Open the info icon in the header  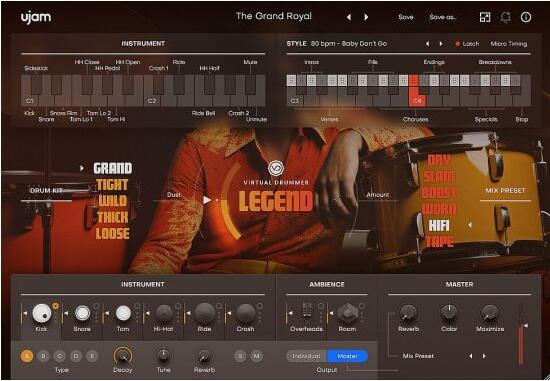click(x=525, y=17)
